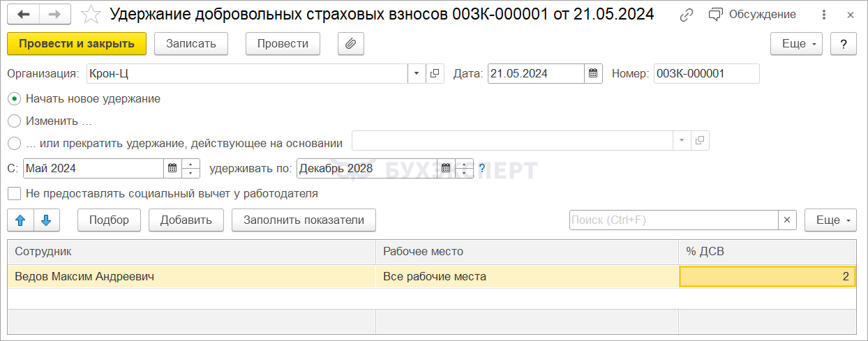Open the Обсуждение panel

click(742, 15)
